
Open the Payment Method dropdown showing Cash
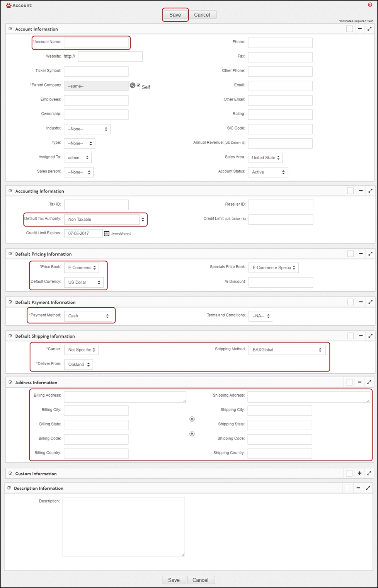tap(88, 316)
